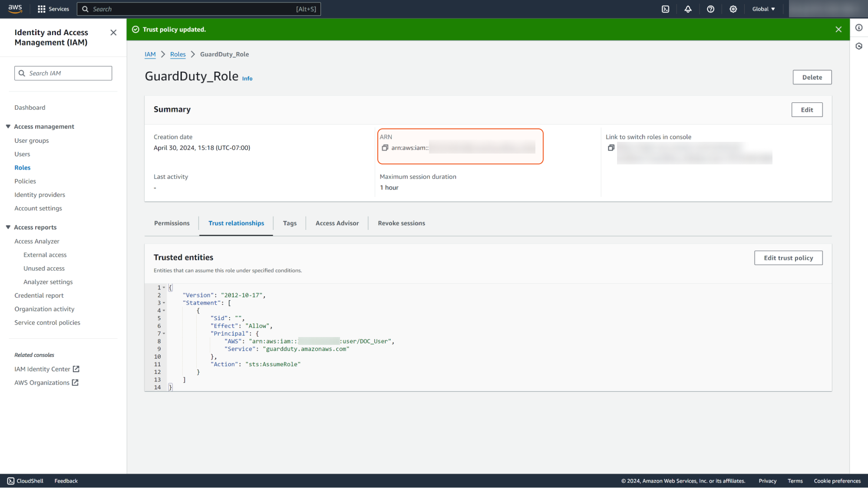This screenshot has height=488, width=868.
Task: Fold JSON line 3 Statement block
Action: [164, 303]
